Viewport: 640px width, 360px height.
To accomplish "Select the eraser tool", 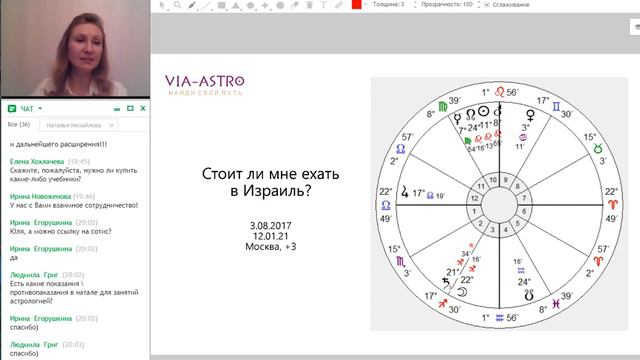I will click(295, 5).
